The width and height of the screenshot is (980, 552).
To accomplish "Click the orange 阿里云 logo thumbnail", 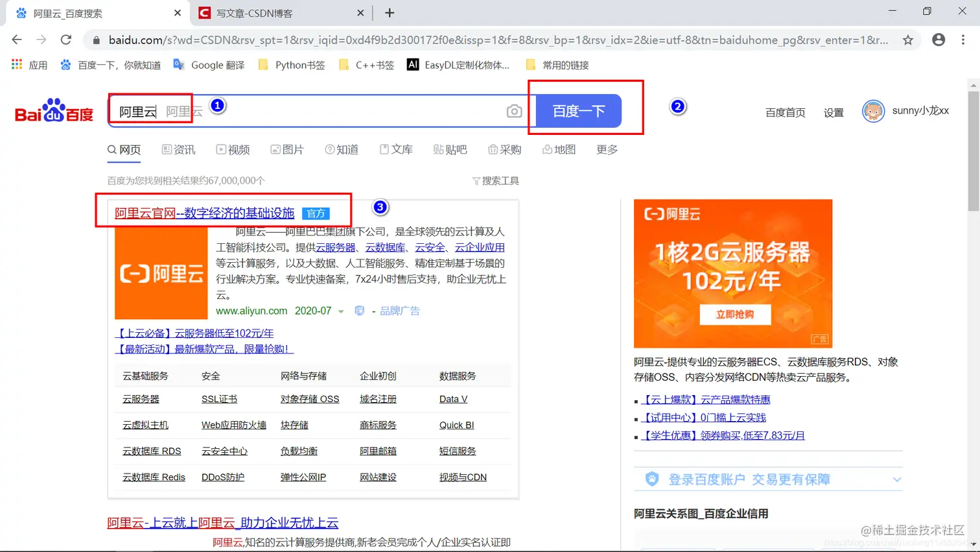I will [x=161, y=273].
